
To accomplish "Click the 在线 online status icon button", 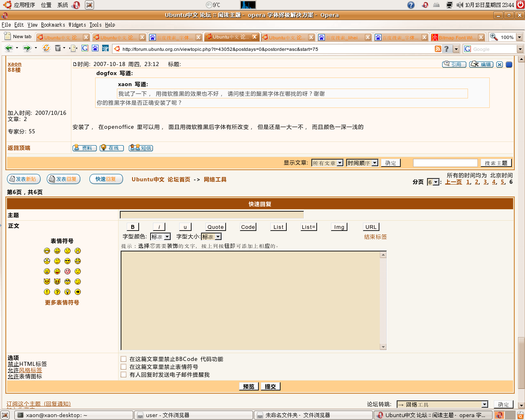I will pyautogui.click(x=112, y=148).
